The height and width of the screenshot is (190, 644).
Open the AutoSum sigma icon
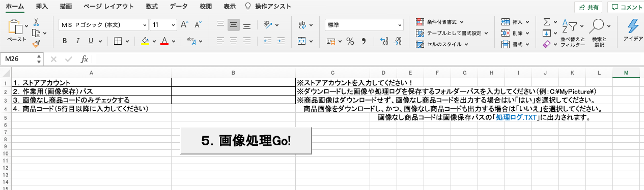point(547,22)
